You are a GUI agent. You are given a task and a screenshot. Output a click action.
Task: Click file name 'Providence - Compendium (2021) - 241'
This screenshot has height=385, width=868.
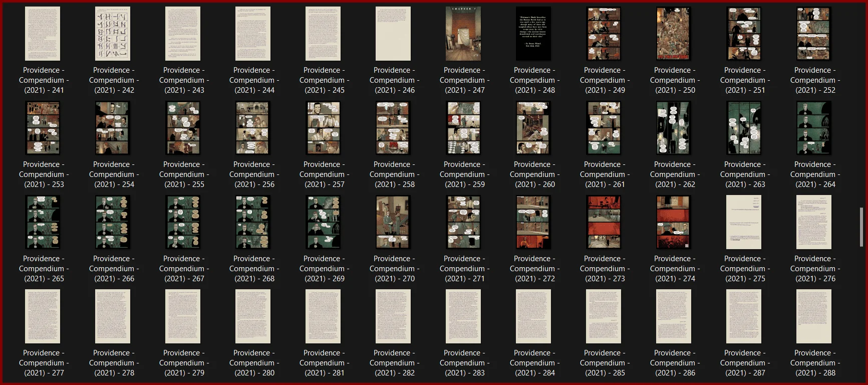coord(44,80)
